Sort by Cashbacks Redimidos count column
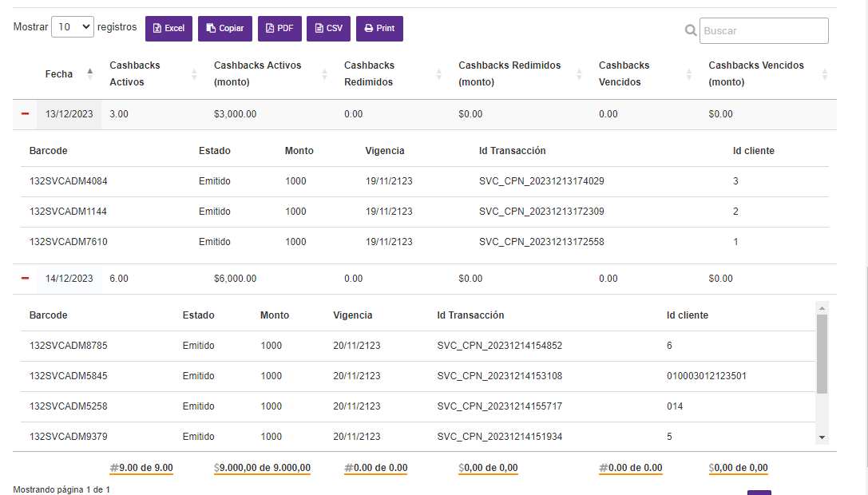The image size is (868, 495). (439, 73)
